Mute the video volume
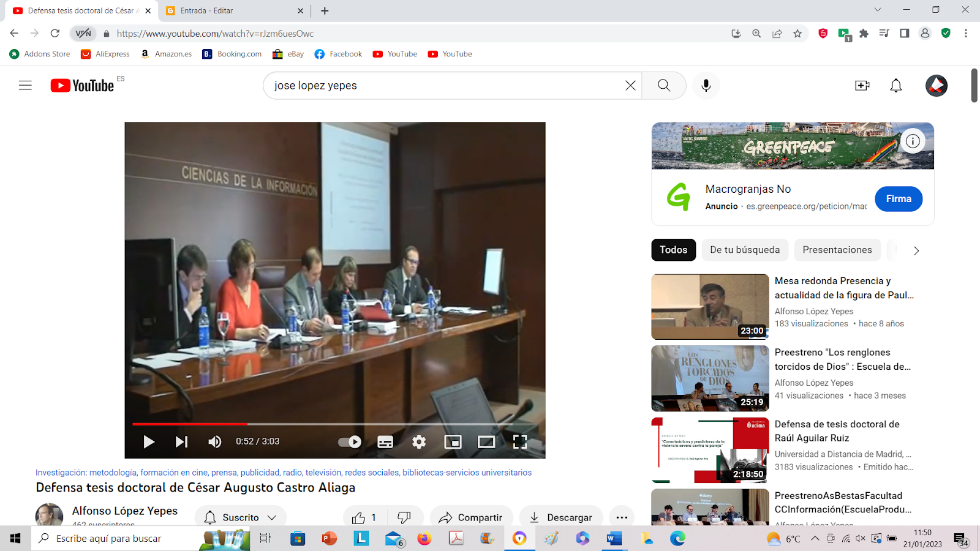The width and height of the screenshot is (980, 551). point(214,441)
